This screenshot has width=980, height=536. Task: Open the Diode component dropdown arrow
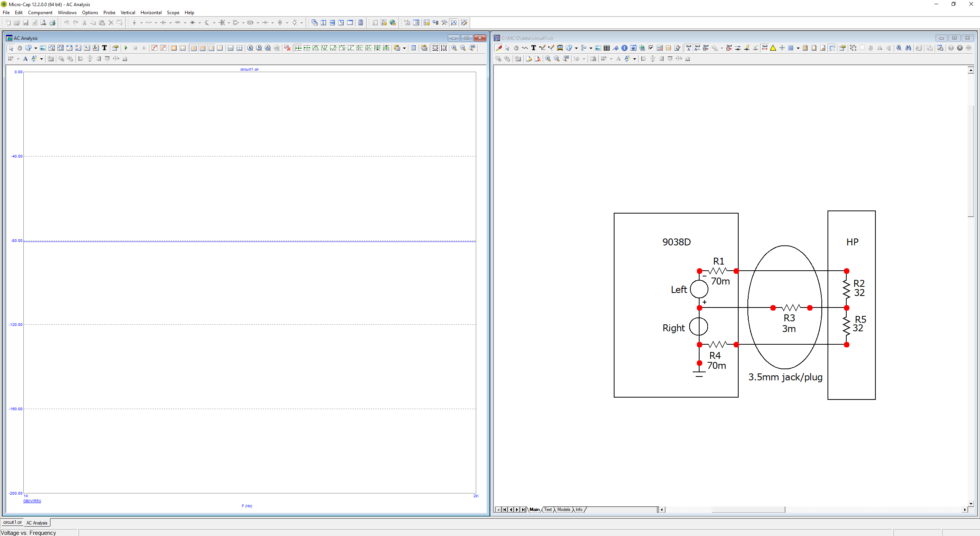tap(200, 23)
